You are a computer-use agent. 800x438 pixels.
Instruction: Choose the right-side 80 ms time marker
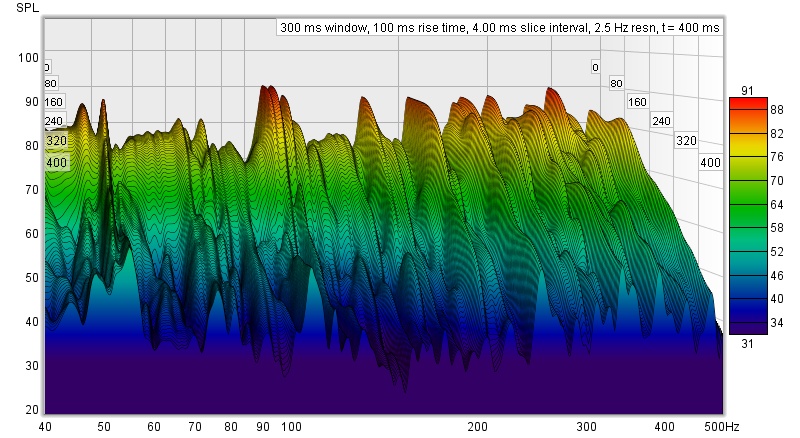[x=616, y=84]
